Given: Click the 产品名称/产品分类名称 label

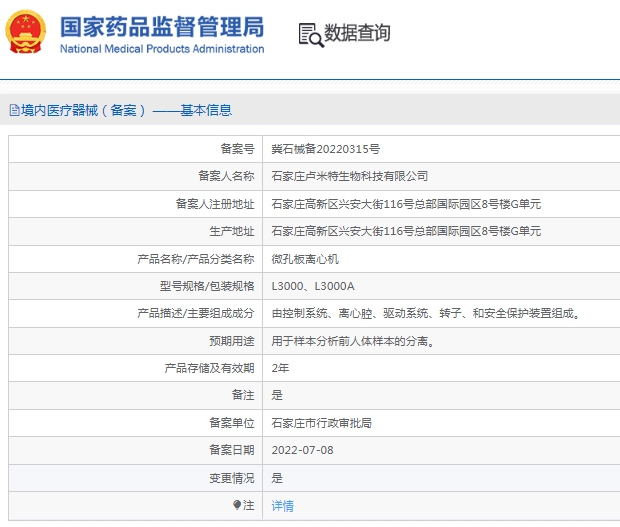Looking at the screenshot, I should click(x=196, y=259).
